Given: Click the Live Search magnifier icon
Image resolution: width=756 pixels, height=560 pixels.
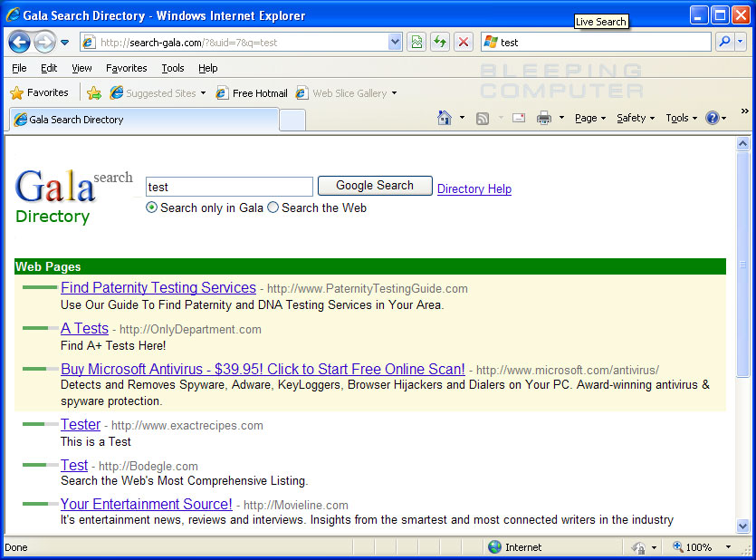Looking at the screenshot, I should [723, 42].
